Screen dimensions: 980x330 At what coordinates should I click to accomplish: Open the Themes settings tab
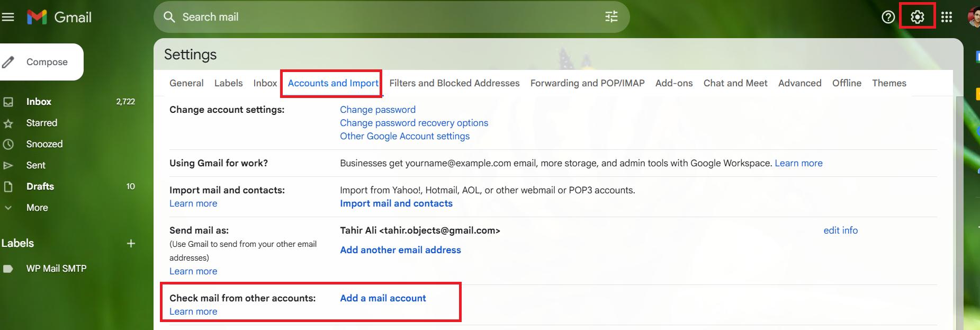tap(889, 83)
